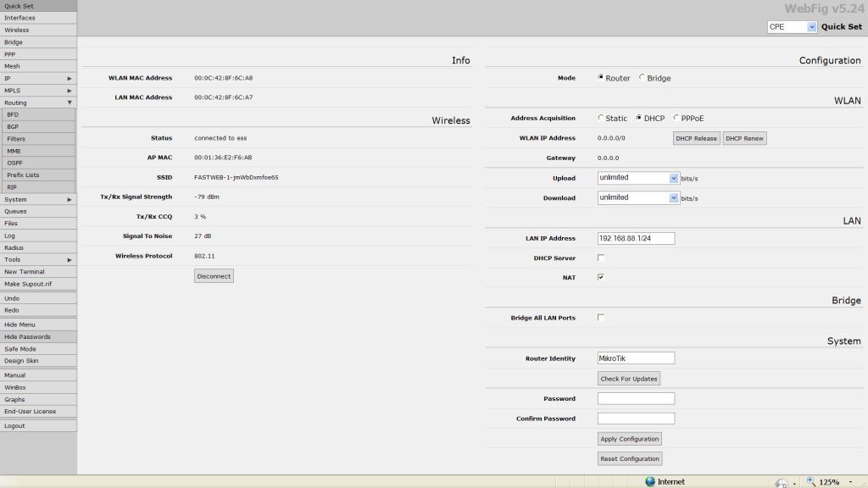The width and height of the screenshot is (868, 488).
Task: Click Check For Updates
Action: coord(629,379)
